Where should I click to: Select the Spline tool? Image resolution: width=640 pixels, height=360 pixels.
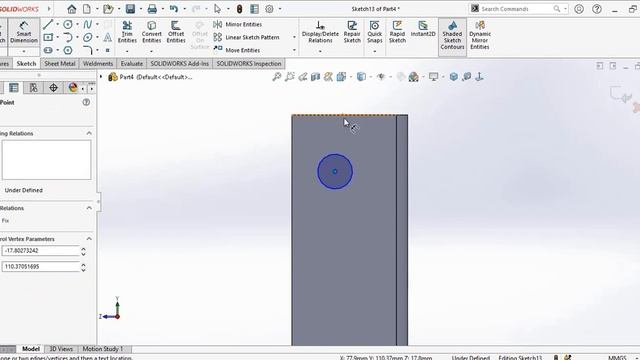point(88,24)
